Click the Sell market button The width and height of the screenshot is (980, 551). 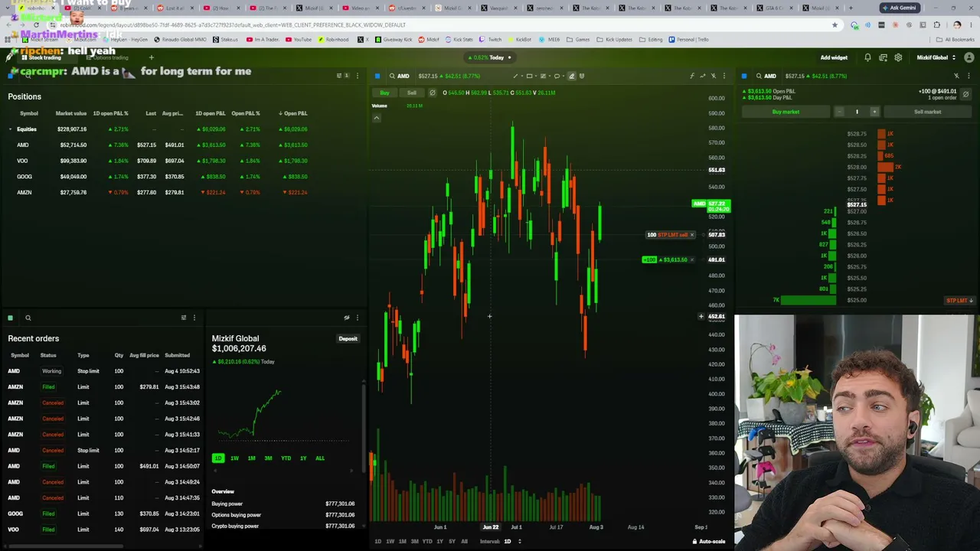tap(927, 112)
